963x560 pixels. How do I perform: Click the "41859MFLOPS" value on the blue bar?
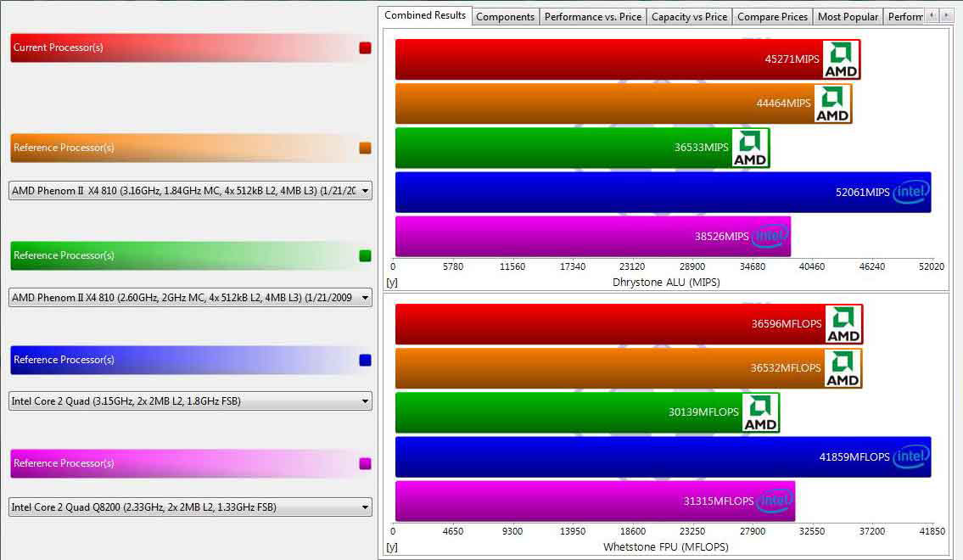click(854, 457)
